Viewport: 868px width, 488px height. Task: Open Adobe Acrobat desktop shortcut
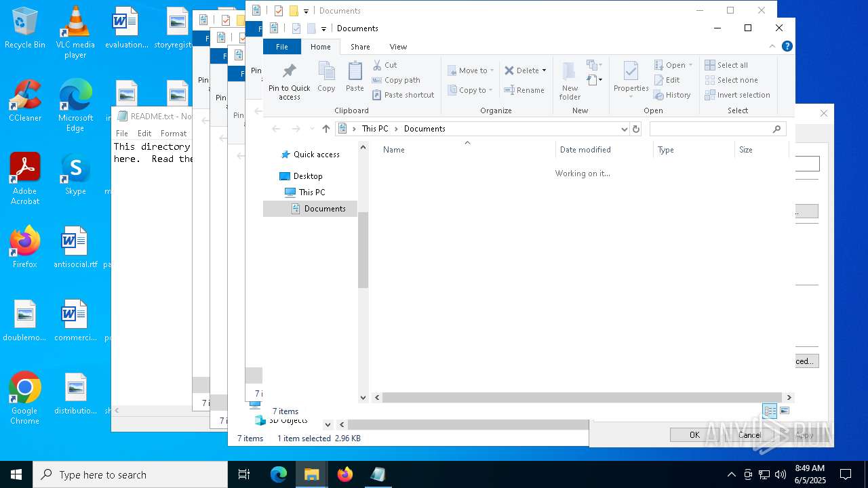[25, 179]
